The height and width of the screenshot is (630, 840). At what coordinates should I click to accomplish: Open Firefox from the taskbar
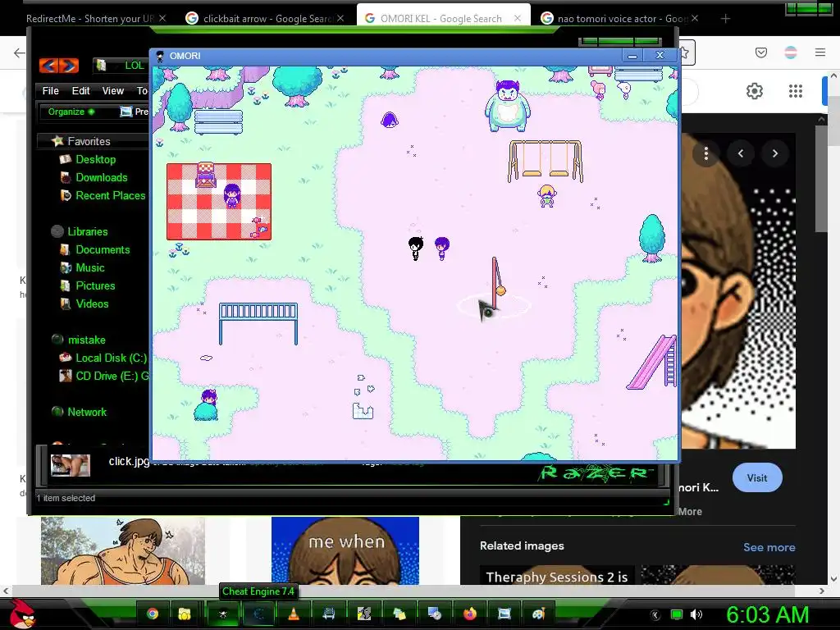click(470, 614)
